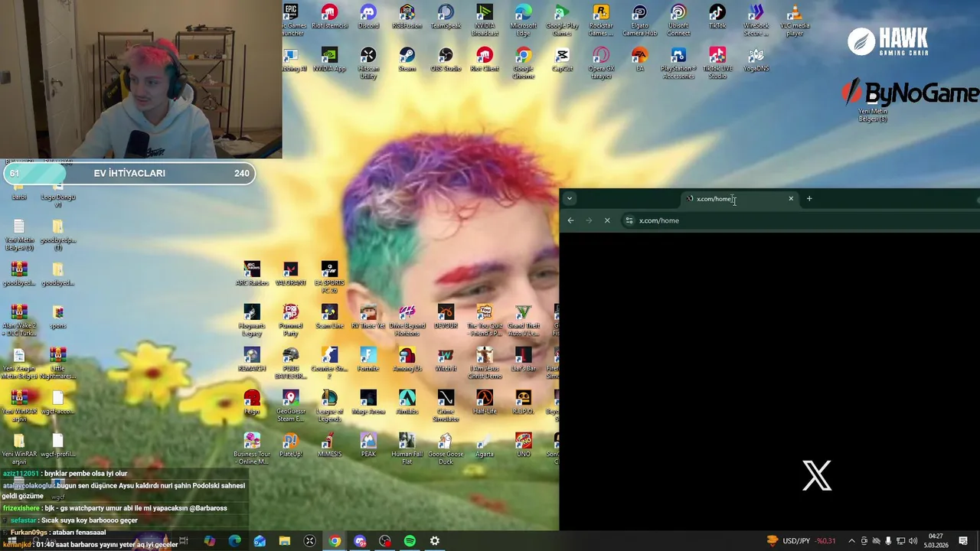
Task: Open the Logo Döngü desktop file
Action: coord(57,194)
